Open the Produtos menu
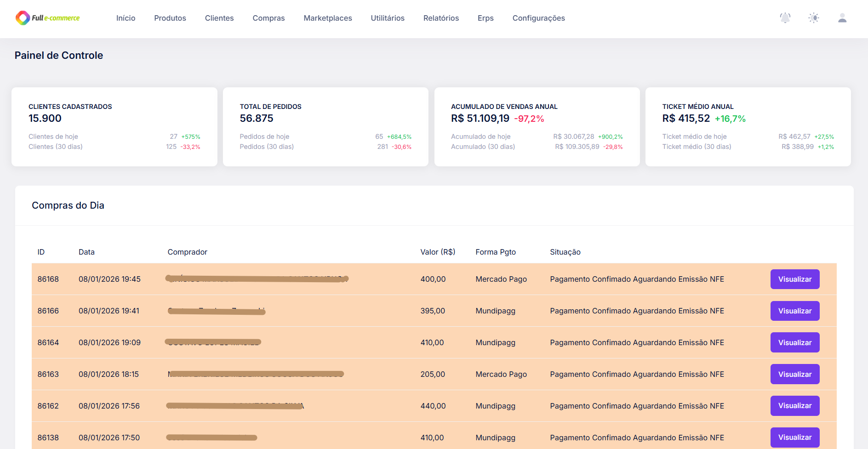The height and width of the screenshot is (449, 868). pyautogui.click(x=170, y=18)
